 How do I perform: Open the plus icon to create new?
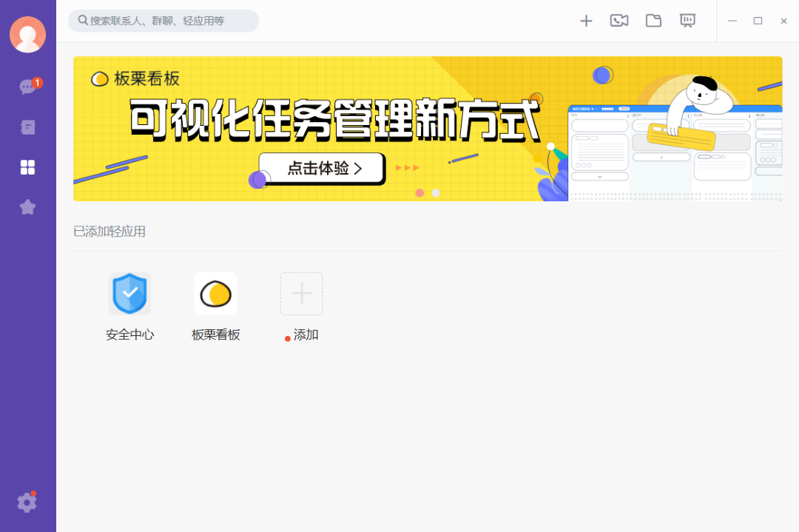[586, 21]
